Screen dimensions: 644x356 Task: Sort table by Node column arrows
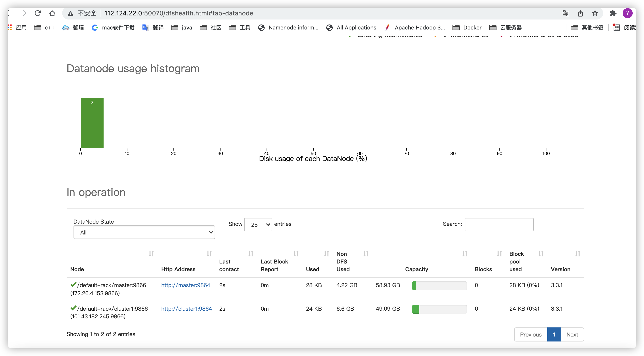(151, 254)
